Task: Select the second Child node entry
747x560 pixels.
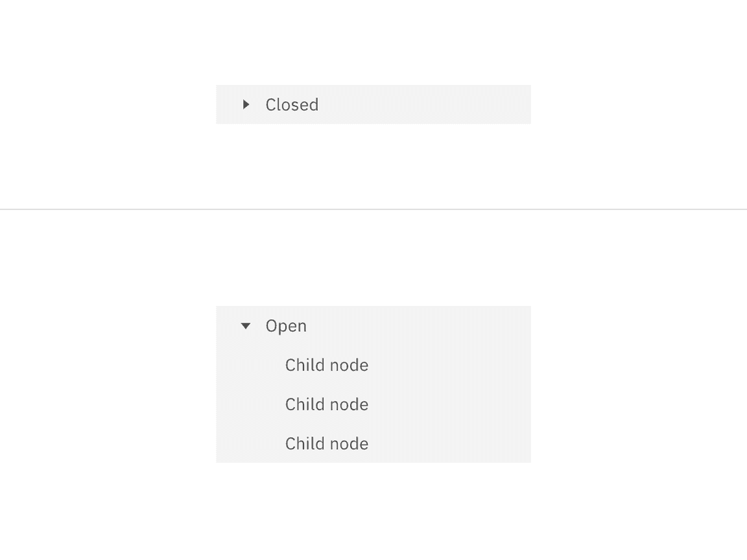Action: (x=326, y=404)
